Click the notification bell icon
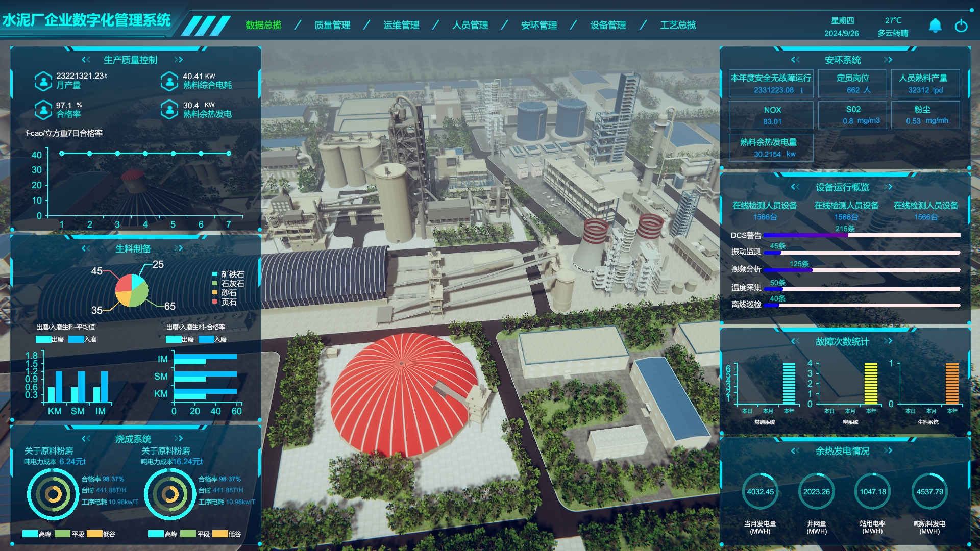Image resolution: width=980 pixels, height=551 pixels. [x=935, y=26]
